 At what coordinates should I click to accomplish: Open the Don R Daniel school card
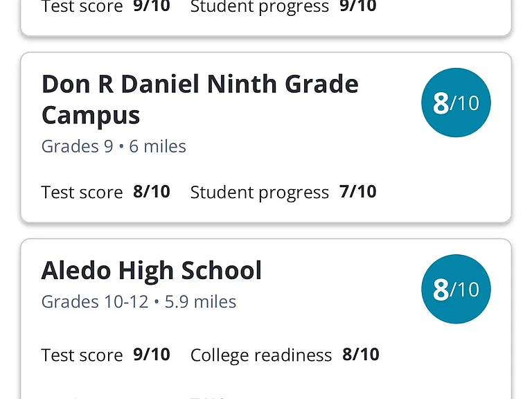[x=266, y=137]
